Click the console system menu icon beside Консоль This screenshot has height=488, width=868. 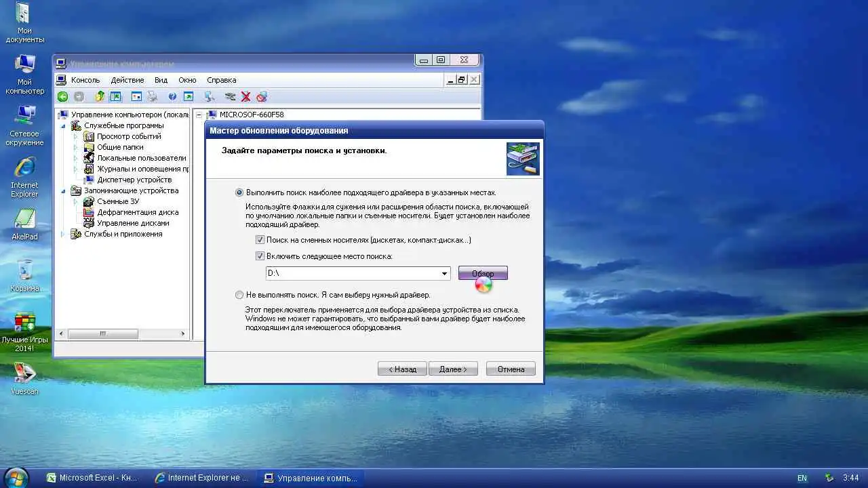[x=62, y=79]
